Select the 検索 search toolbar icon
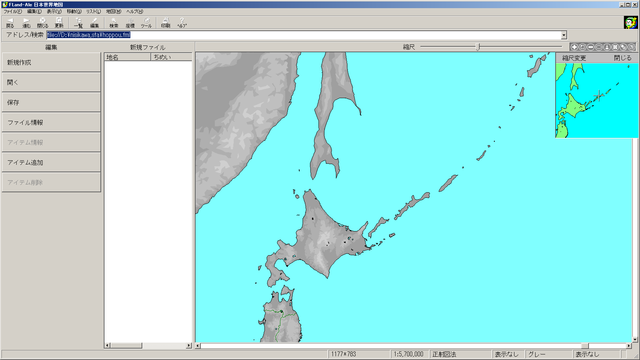This screenshot has height=360, width=640. point(113,22)
